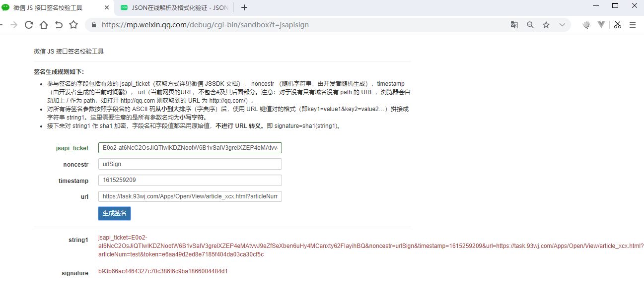Expand the address bar dropdown chevron
The width and height of the screenshot is (644, 307).
point(562,25)
